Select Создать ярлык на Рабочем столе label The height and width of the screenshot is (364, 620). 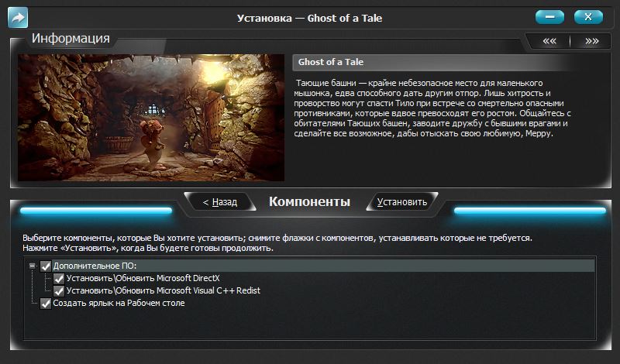click(x=119, y=303)
